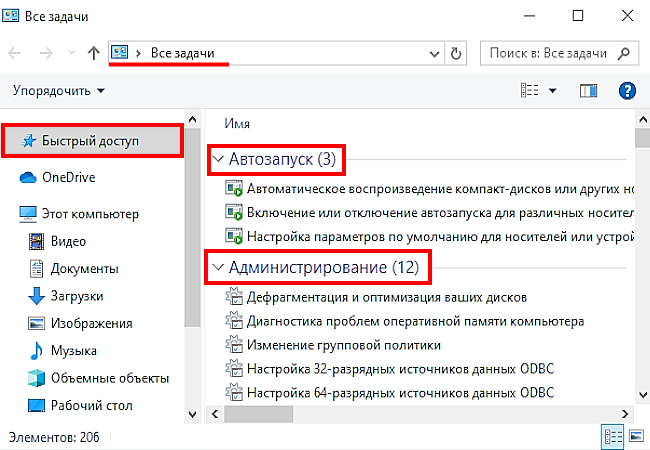Go up one folder level

[94, 53]
